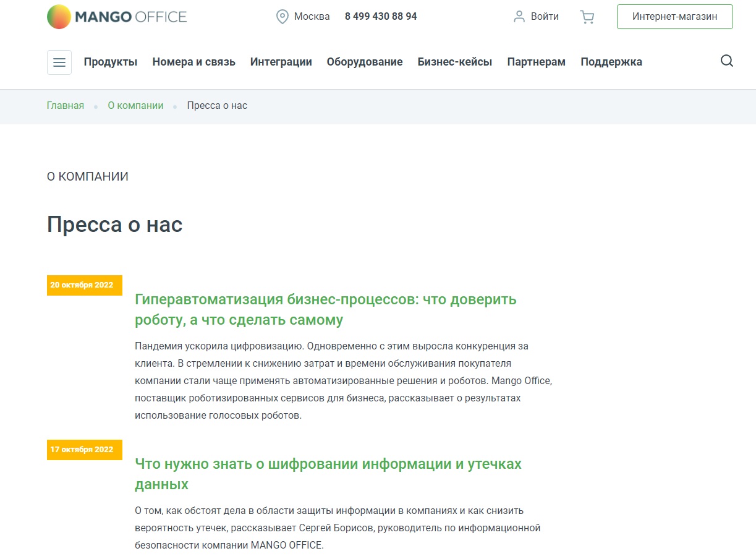Open the shopping cart icon
This screenshot has height=556, width=756.
[x=587, y=17]
